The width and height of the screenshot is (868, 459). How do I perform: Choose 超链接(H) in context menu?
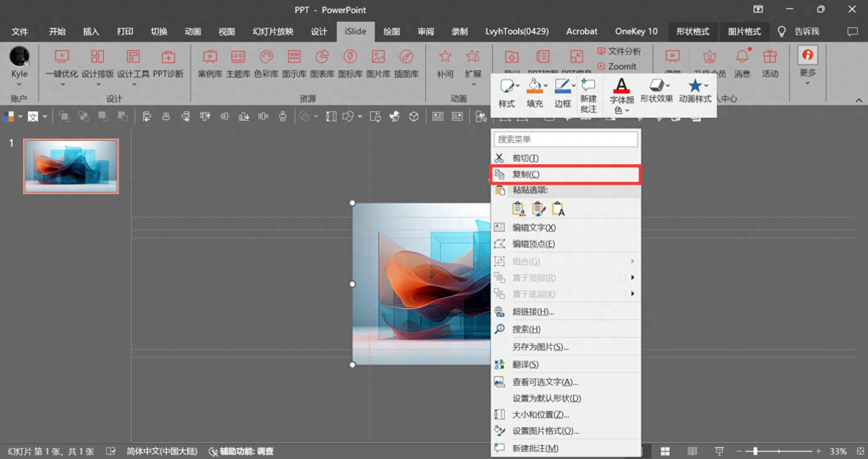point(566,312)
